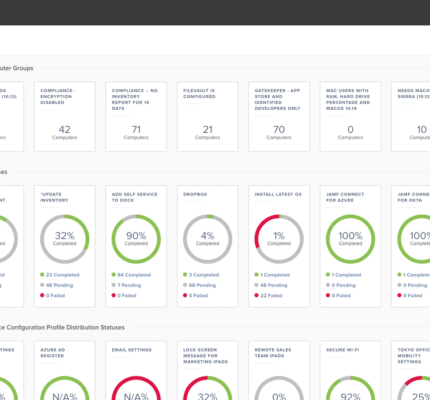Open the Tokyo Office Mobility Settings profile title

[413, 356]
